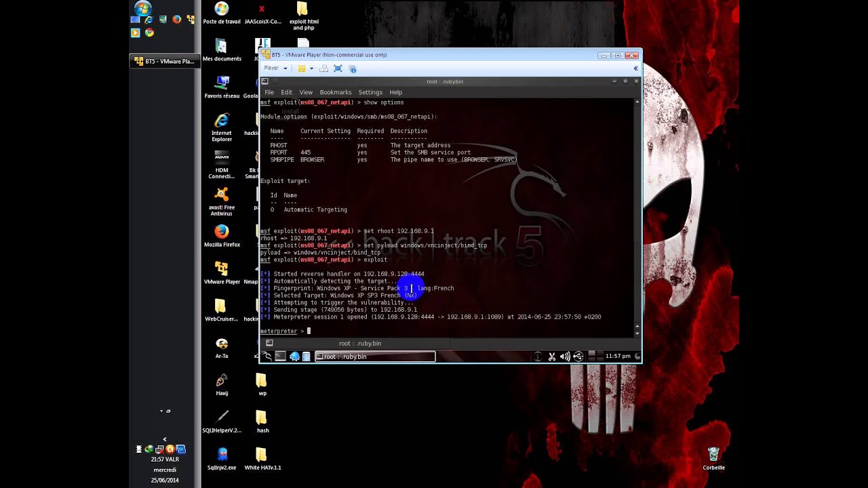868x488 pixels.
Task: Click the Send Ctrl+Alt+Del toolbar icon
Action: (323, 68)
